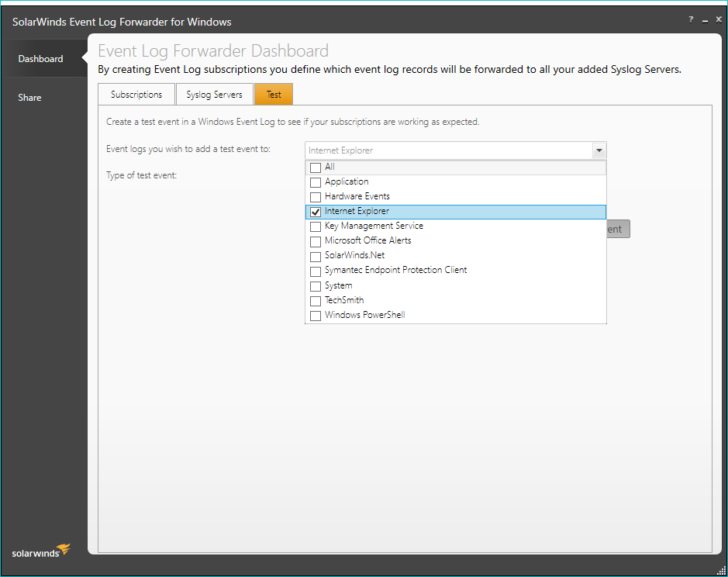The width and height of the screenshot is (728, 577).
Task: Open the help question mark icon
Action: point(690,20)
